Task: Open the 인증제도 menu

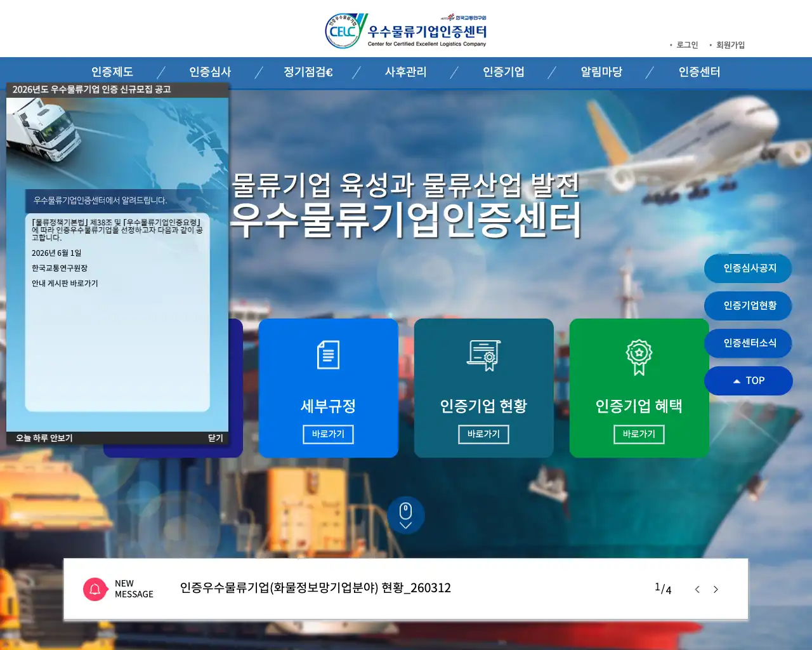Action: point(112,72)
